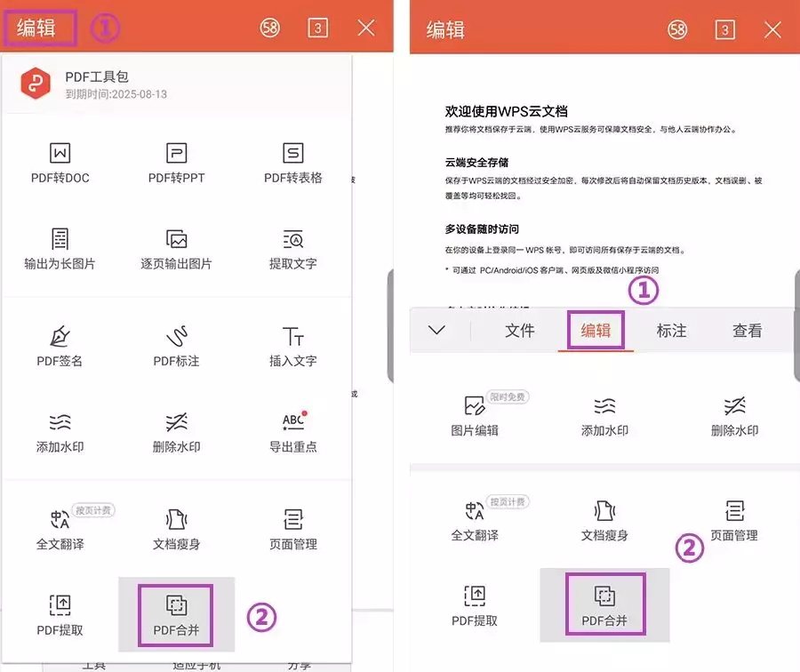800x672 pixels.
Task: Open 图片编辑 in right panel
Action: click(x=475, y=416)
